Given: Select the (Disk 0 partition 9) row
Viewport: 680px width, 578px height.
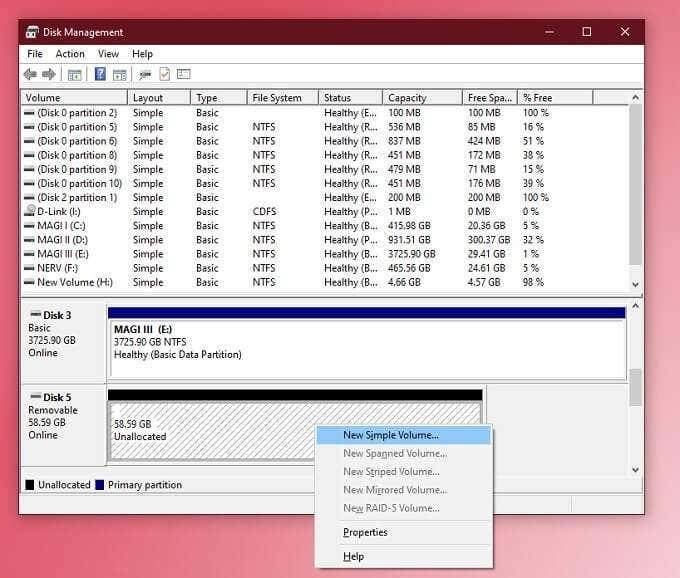Looking at the screenshot, I should point(325,169).
